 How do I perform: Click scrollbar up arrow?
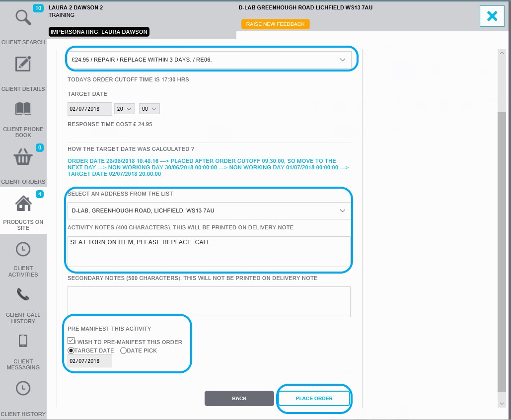(x=502, y=53)
